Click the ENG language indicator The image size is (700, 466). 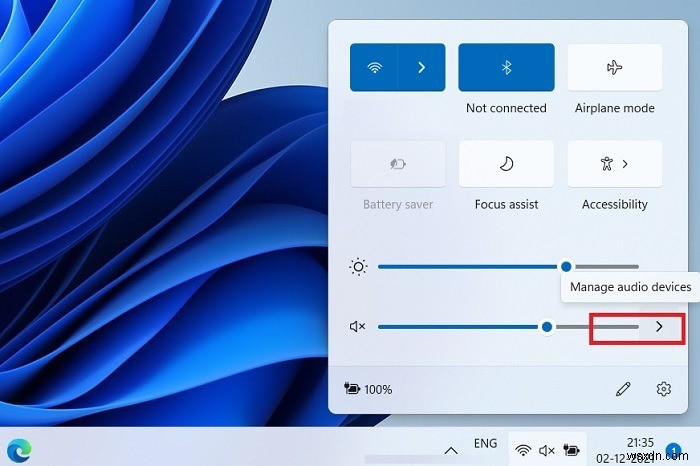click(x=485, y=443)
